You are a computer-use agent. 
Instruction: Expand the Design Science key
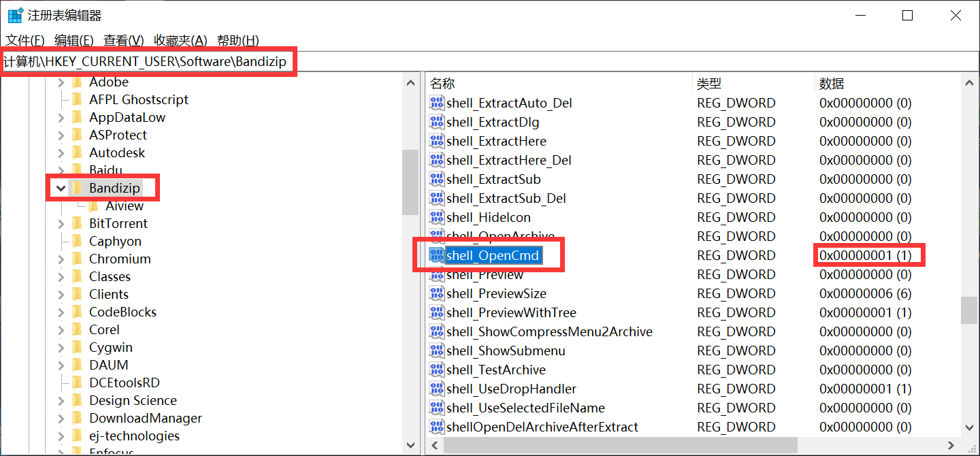pos(61,401)
